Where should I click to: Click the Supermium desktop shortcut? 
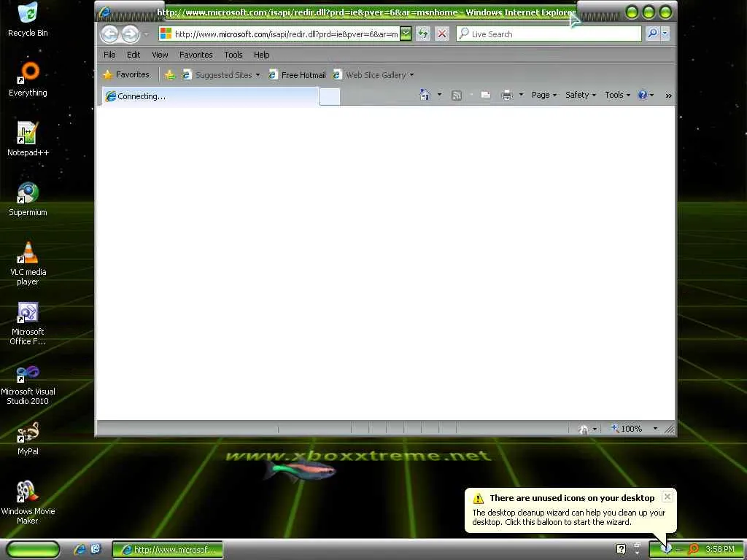click(x=28, y=199)
